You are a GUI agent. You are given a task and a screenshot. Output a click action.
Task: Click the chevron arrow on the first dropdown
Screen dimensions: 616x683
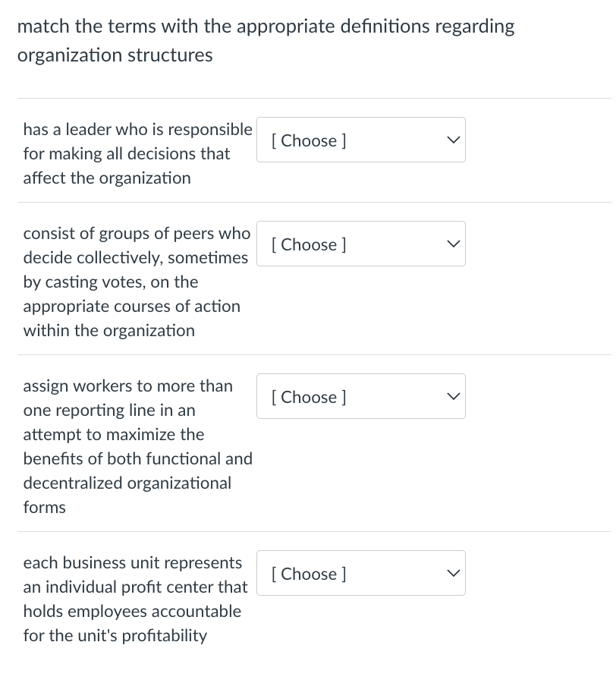[x=452, y=139]
